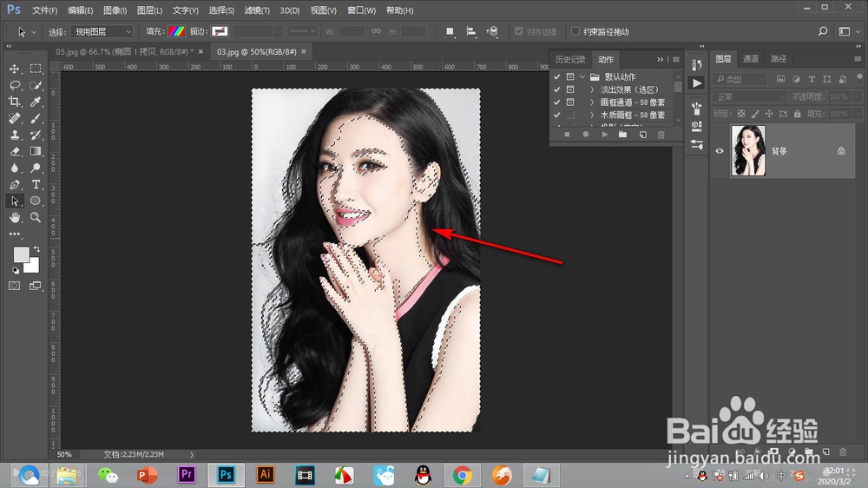Select the History Brush tool
Image resolution: width=868 pixels, height=488 pixels.
pyautogui.click(x=36, y=135)
